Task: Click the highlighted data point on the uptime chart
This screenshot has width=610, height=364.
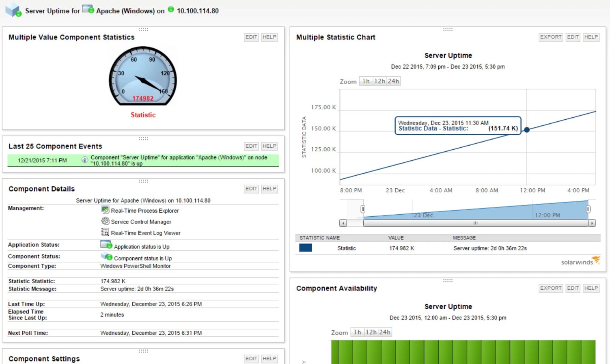Action: (526, 129)
